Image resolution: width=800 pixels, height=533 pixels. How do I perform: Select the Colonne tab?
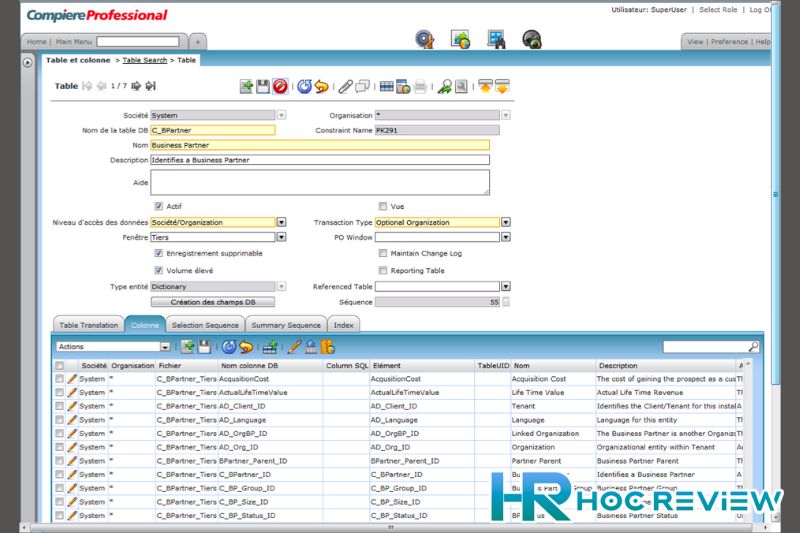pos(145,325)
